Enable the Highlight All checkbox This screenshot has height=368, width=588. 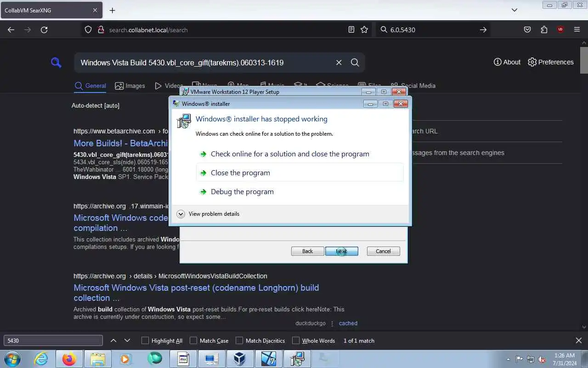[x=145, y=340]
